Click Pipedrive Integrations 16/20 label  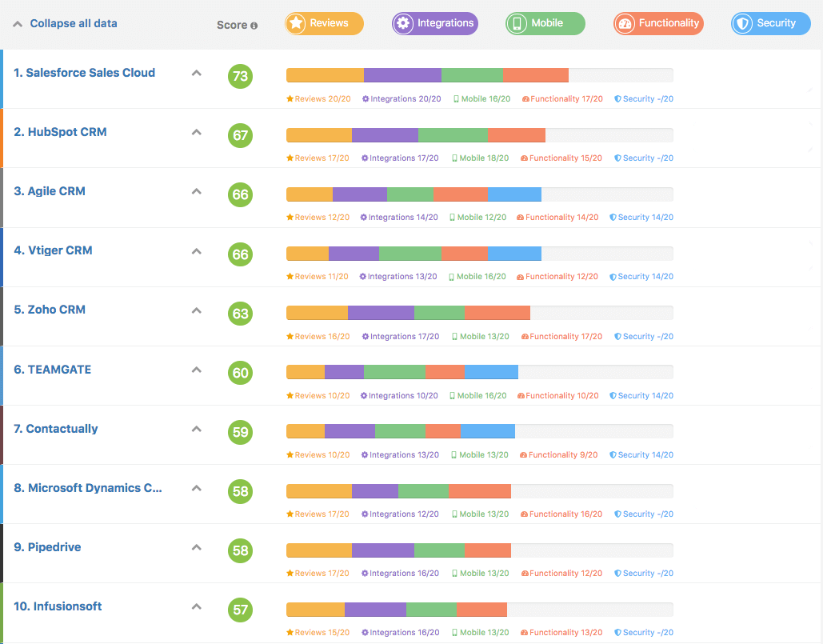point(400,574)
